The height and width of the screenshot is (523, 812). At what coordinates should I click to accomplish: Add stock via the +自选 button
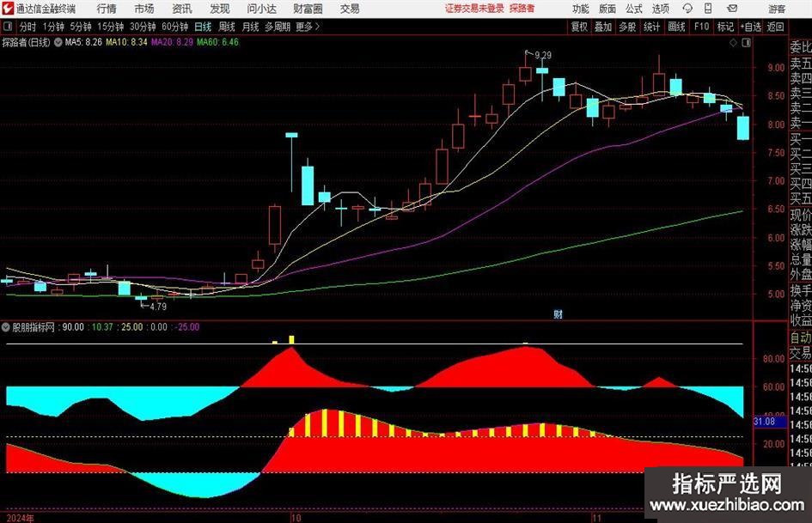pos(751,27)
